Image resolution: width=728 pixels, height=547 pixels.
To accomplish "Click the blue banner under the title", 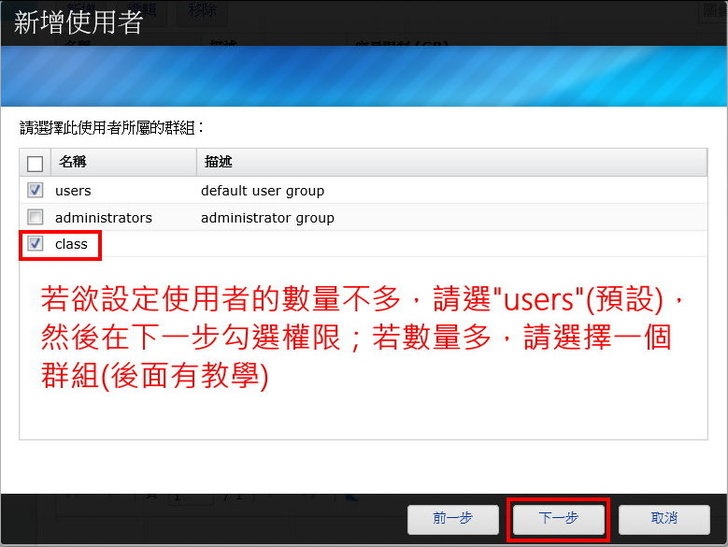I will click(x=364, y=76).
